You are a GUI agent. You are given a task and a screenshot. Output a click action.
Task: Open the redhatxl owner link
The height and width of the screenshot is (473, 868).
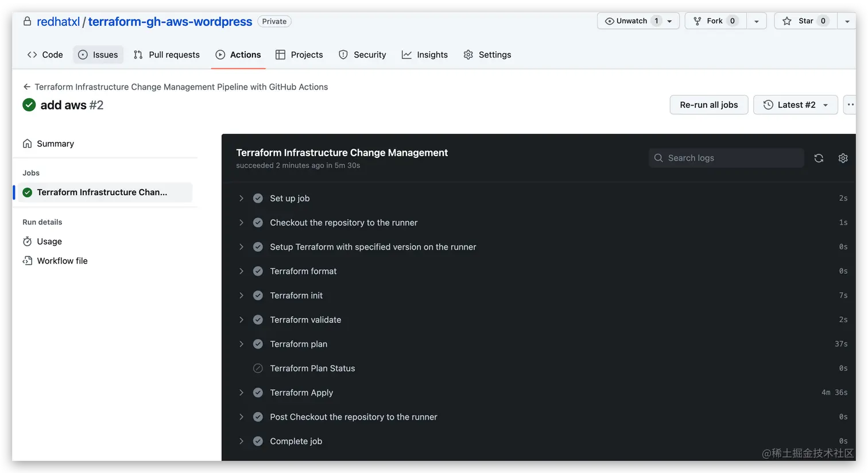tap(59, 22)
